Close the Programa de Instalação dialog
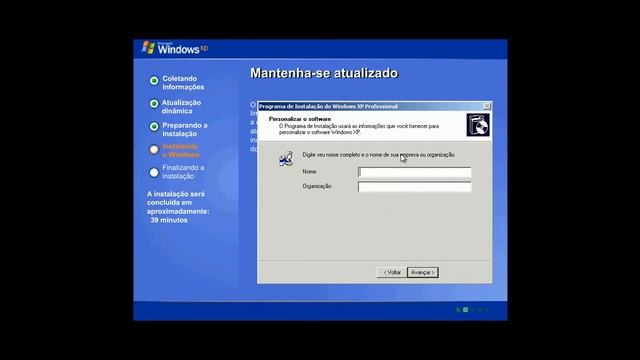The image size is (640, 360). [x=487, y=106]
